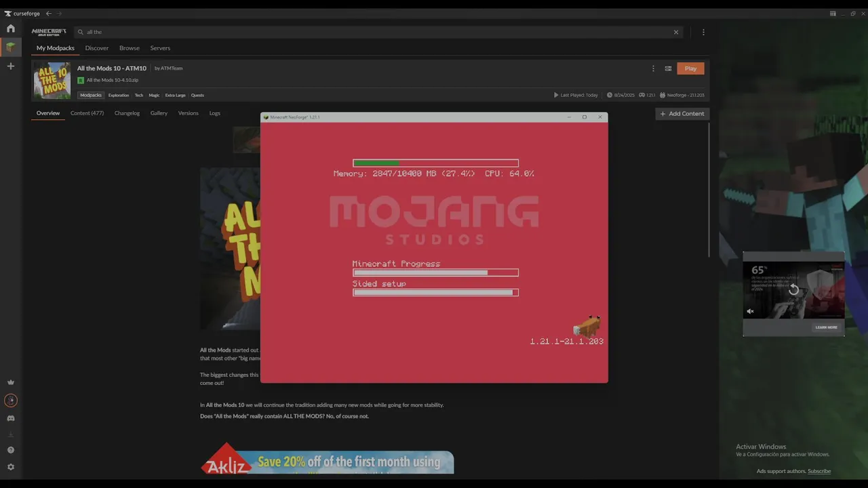Click the All the Mods 10 - ATM10 title
Image resolution: width=868 pixels, height=488 pixels.
tap(111, 68)
